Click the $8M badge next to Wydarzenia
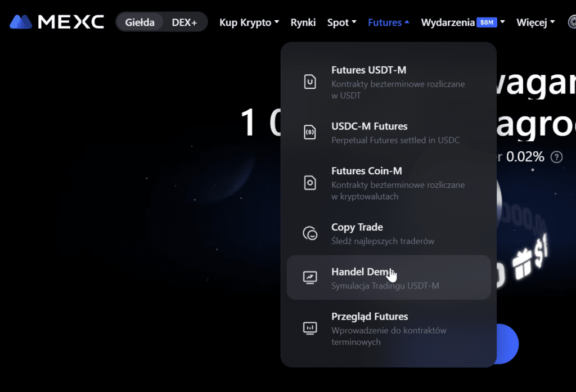 pyautogui.click(x=486, y=22)
